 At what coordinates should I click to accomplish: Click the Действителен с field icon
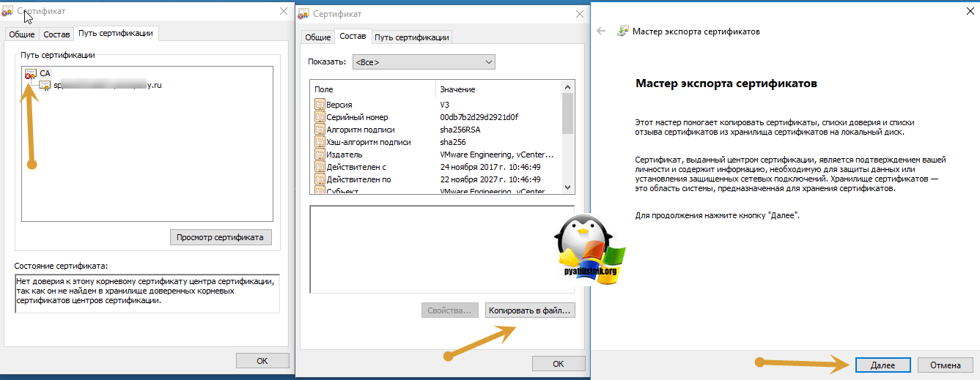click(320, 167)
